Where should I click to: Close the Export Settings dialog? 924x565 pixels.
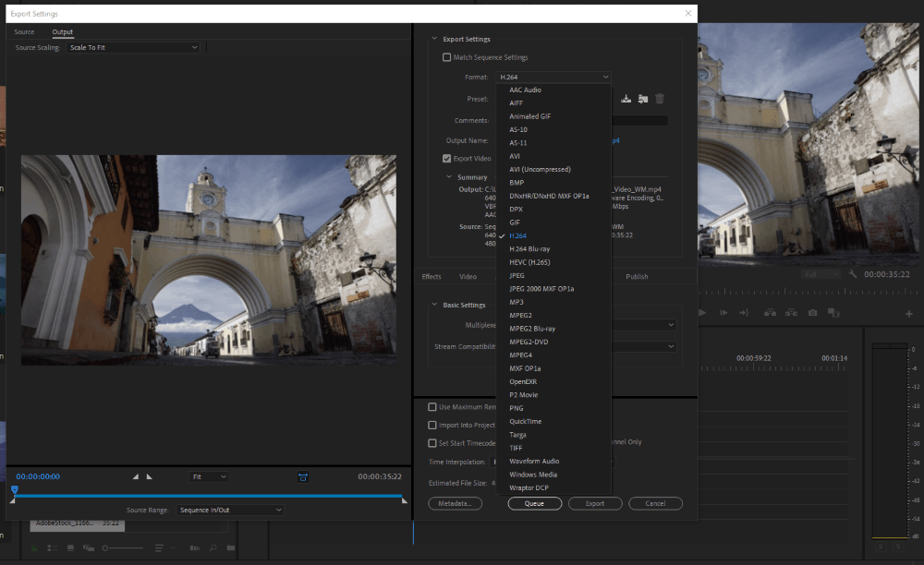point(687,13)
